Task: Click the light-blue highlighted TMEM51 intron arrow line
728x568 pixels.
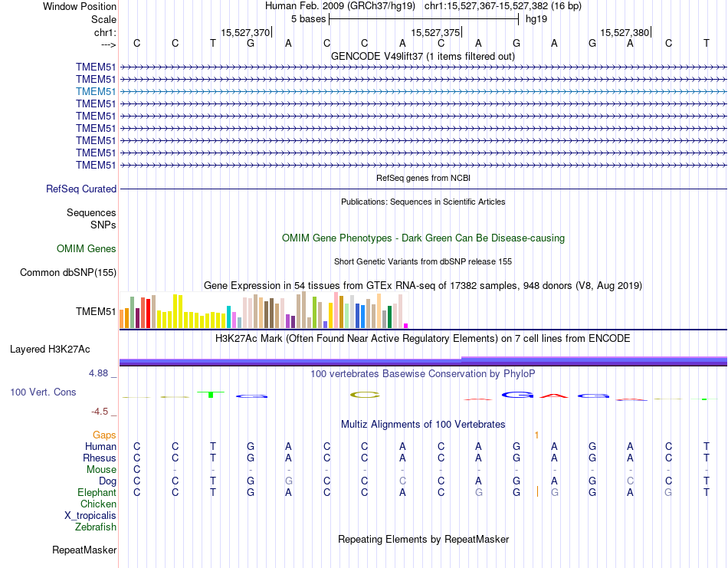Action: (x=424, y=91)
